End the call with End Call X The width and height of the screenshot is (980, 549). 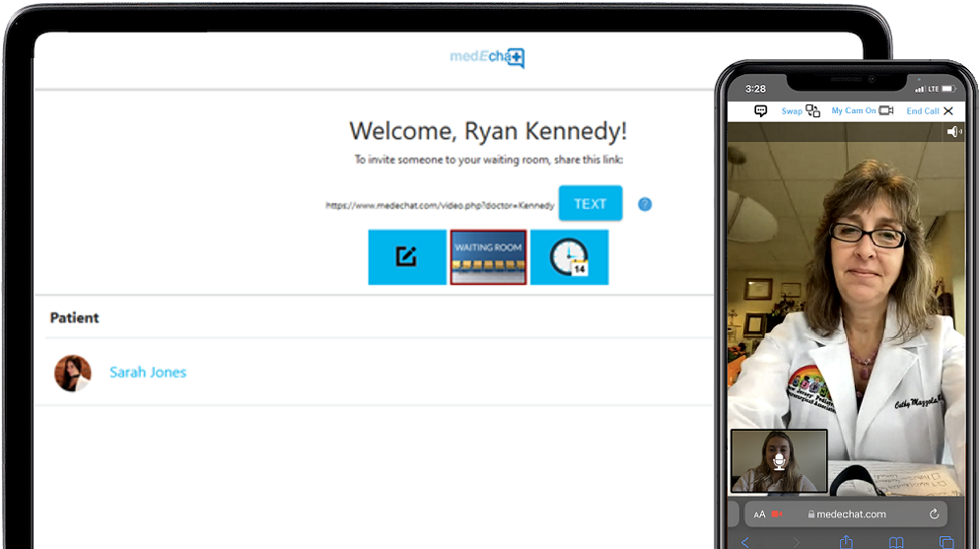pos(947,111)
